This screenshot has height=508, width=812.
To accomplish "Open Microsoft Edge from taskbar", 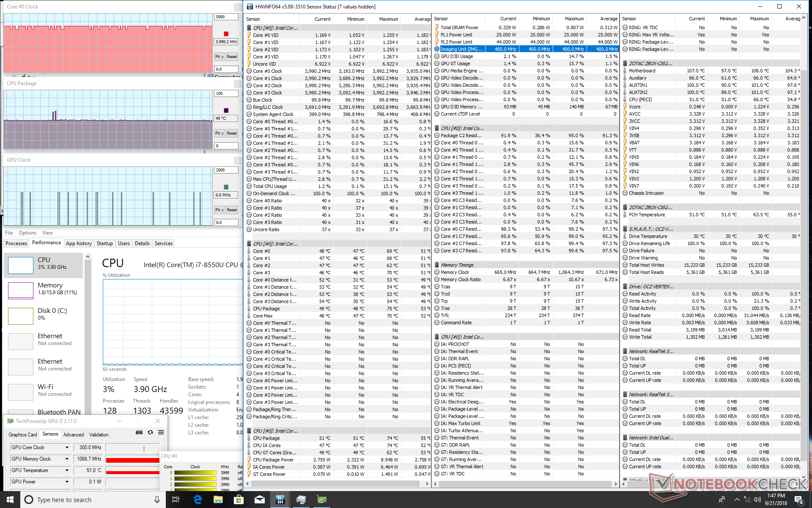I will point(198,500).
